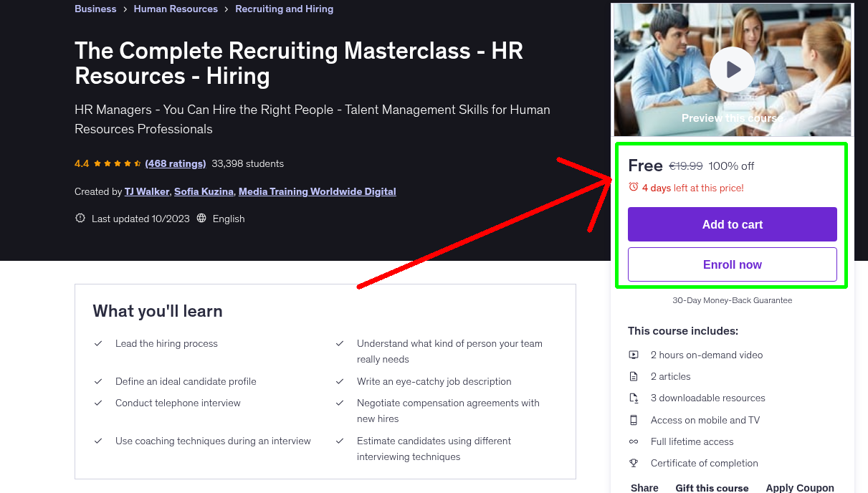Add the course to cart
The width and height of the screenshot is (868, 493).
(733, 224)
